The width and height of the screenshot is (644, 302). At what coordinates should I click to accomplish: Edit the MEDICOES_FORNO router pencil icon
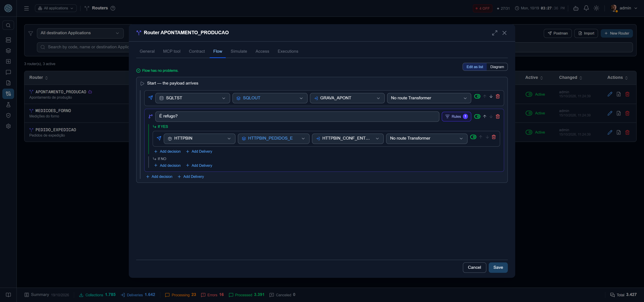point(610,113)
